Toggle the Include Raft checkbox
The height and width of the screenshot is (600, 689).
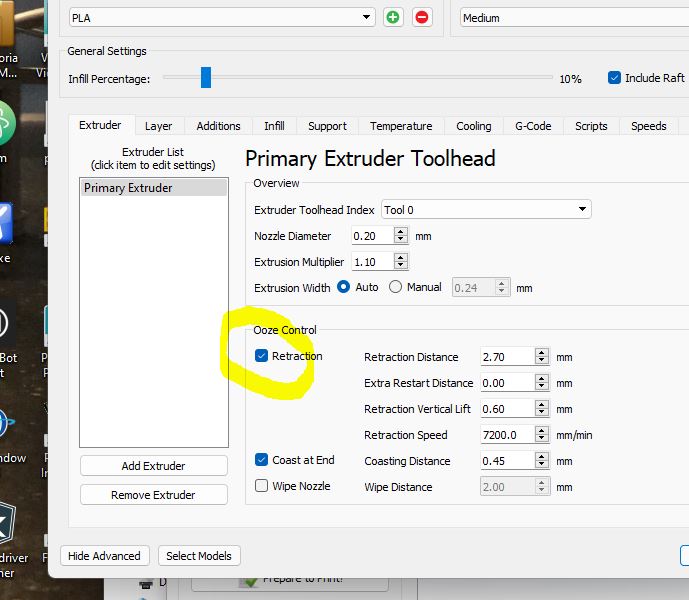pos(614,78)
